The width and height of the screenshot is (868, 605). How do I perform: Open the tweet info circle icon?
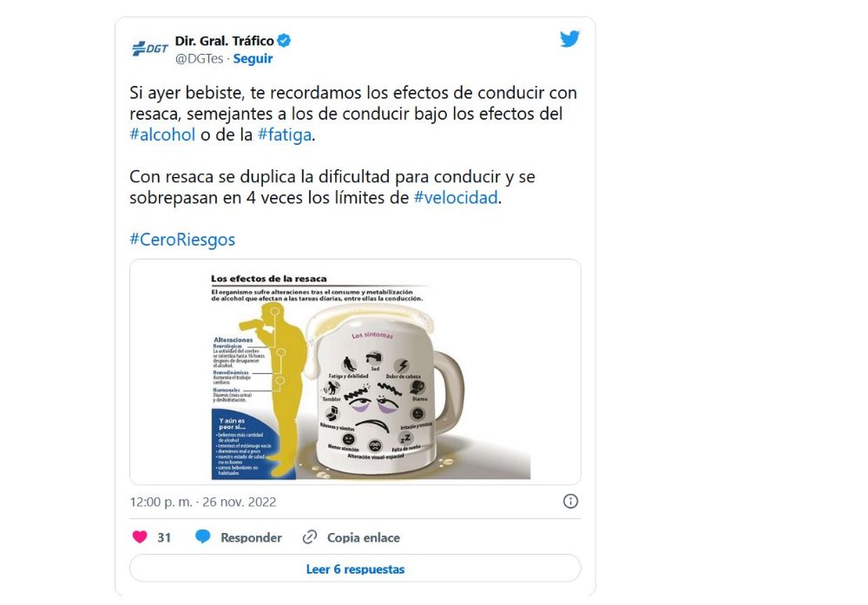pos(570,502)
